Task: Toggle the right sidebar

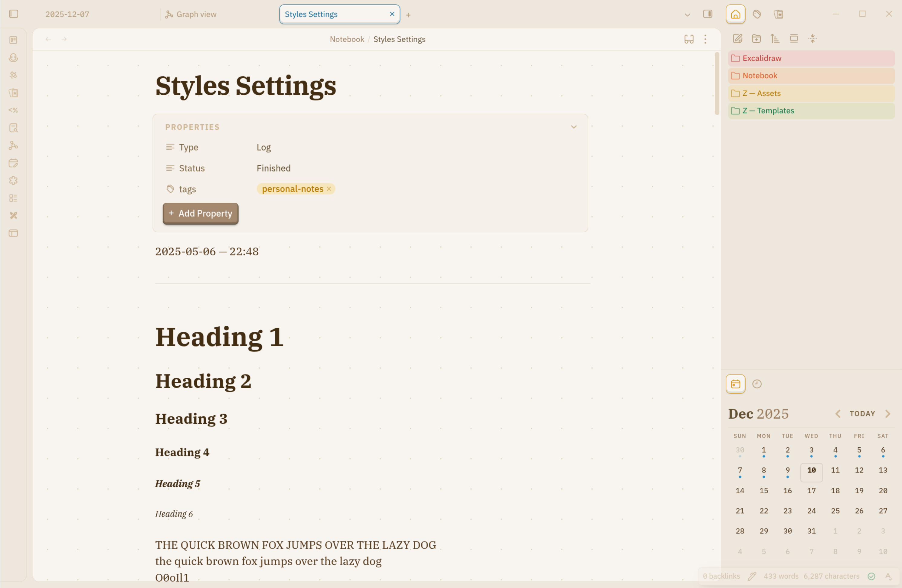Action: tap(708, 14)
